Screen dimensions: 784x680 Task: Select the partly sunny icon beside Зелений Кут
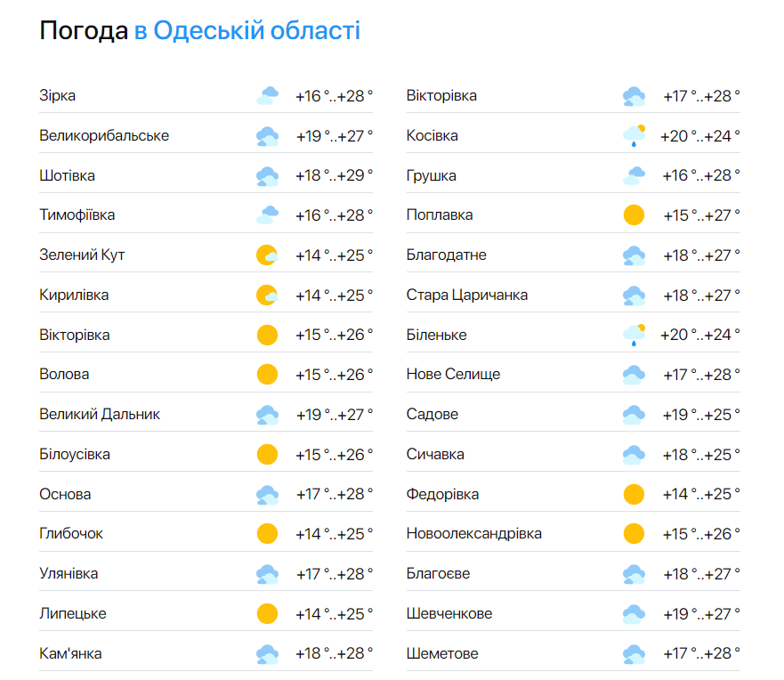coord(266,255)
